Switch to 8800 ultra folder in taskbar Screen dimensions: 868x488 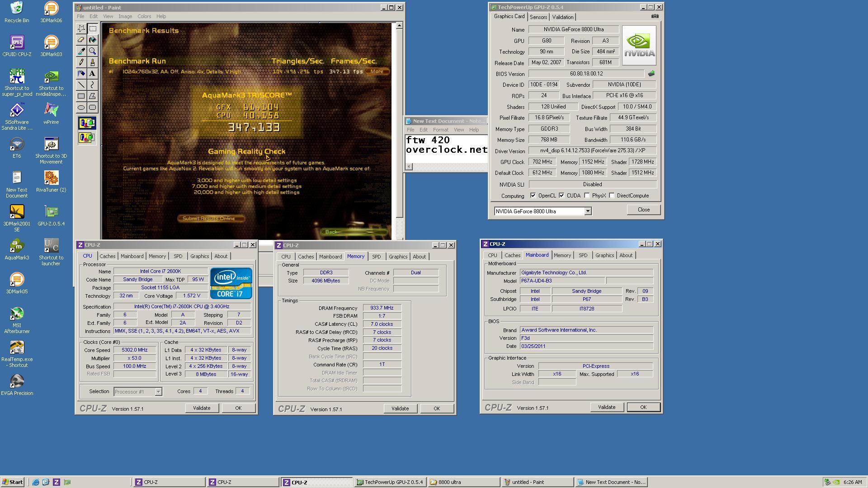[464, 482]
